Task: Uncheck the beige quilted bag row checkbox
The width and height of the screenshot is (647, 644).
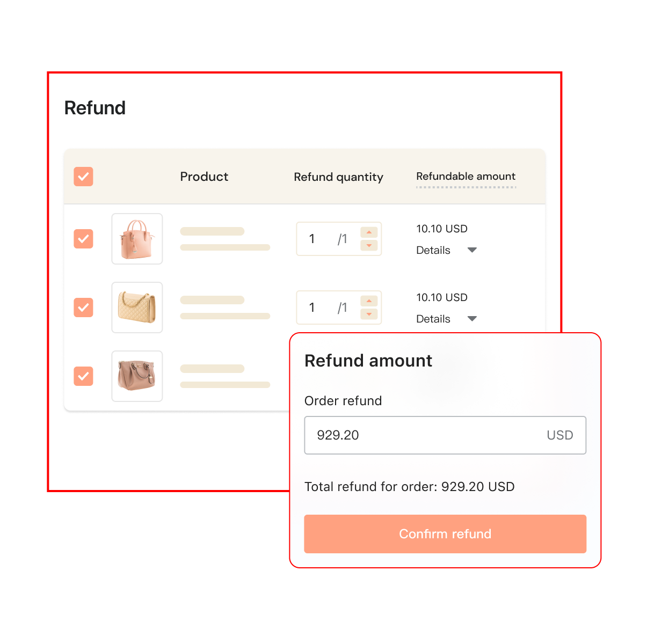Action: point(83,308)
